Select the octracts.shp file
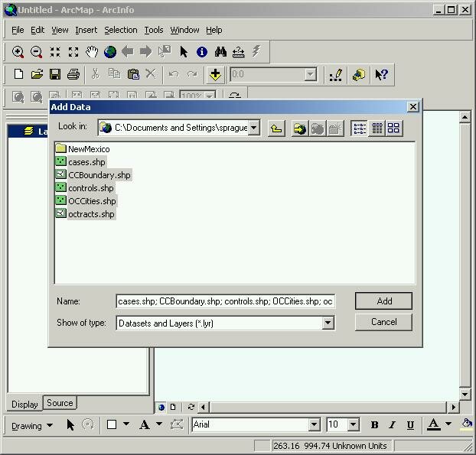 pos(85,214)
